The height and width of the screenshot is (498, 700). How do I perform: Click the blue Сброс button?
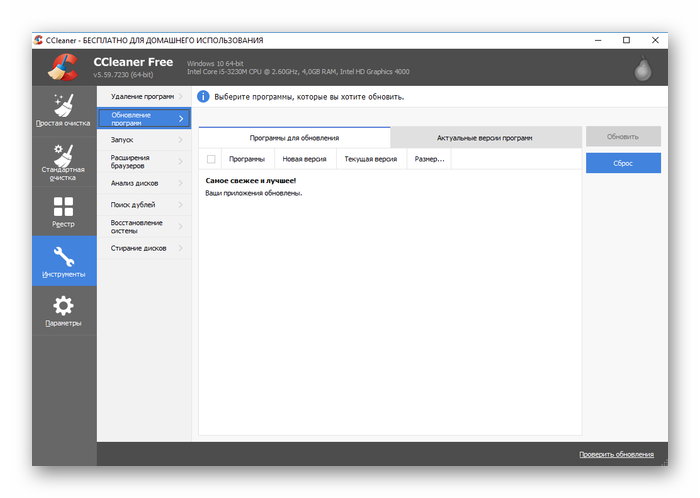click(x=623, y=163)
